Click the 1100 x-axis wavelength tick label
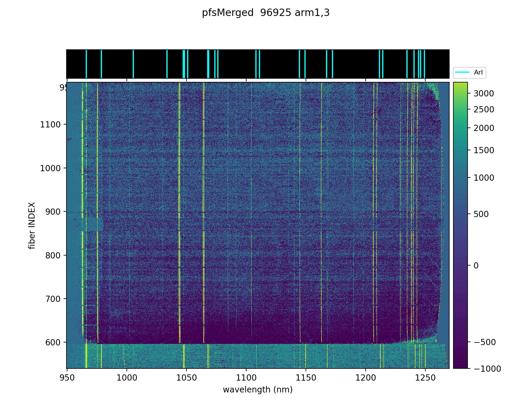Image resolution: width=532 pixels, height=414 pixels. pos(246,378)
